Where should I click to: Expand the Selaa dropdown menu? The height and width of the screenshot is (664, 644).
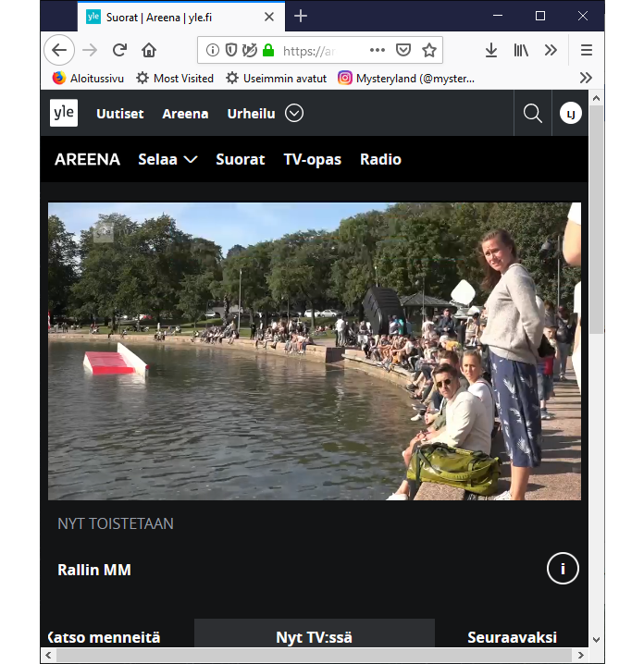[167, 159]
